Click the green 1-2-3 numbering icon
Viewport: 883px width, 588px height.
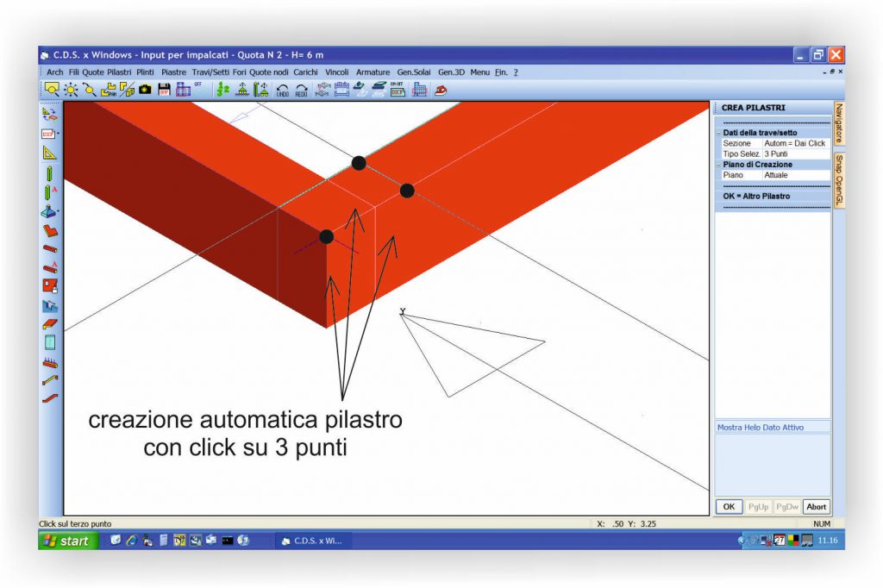tap(223, 89)
